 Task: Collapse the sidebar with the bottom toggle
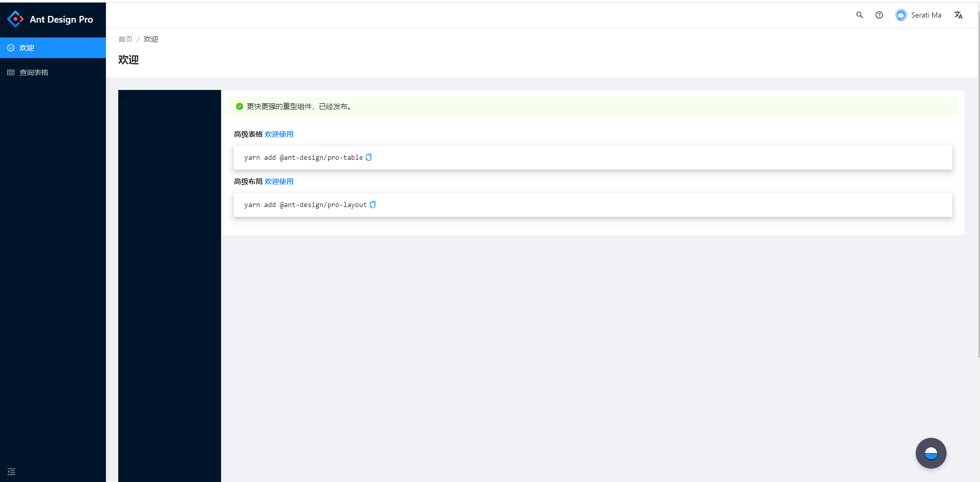pos(11,471)
